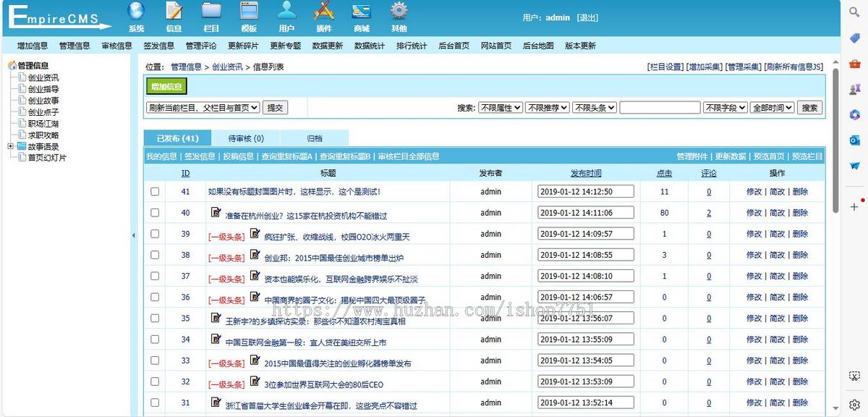The image size is (868, 417).
Task: Open the Outlook icon in browser sidebar
Action: (x=854, y=140)
